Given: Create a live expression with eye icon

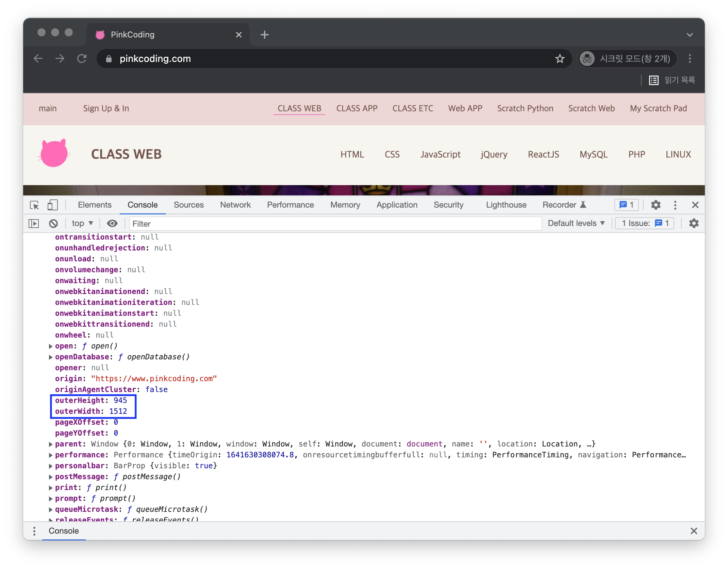Looking at the screenshot, I should pyautogui.click(x=112, y=224).
